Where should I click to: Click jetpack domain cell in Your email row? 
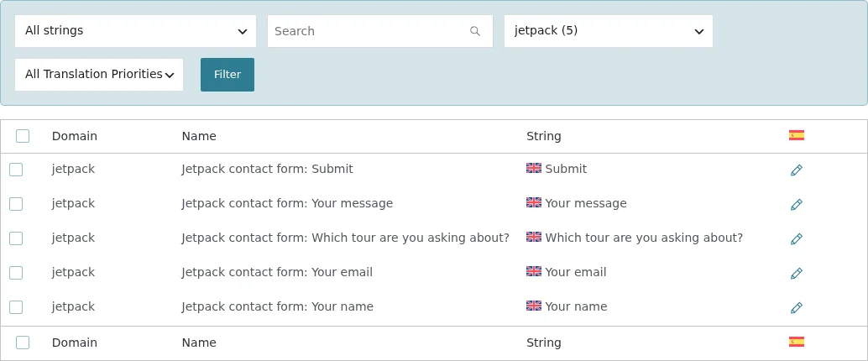click(73, 272)
